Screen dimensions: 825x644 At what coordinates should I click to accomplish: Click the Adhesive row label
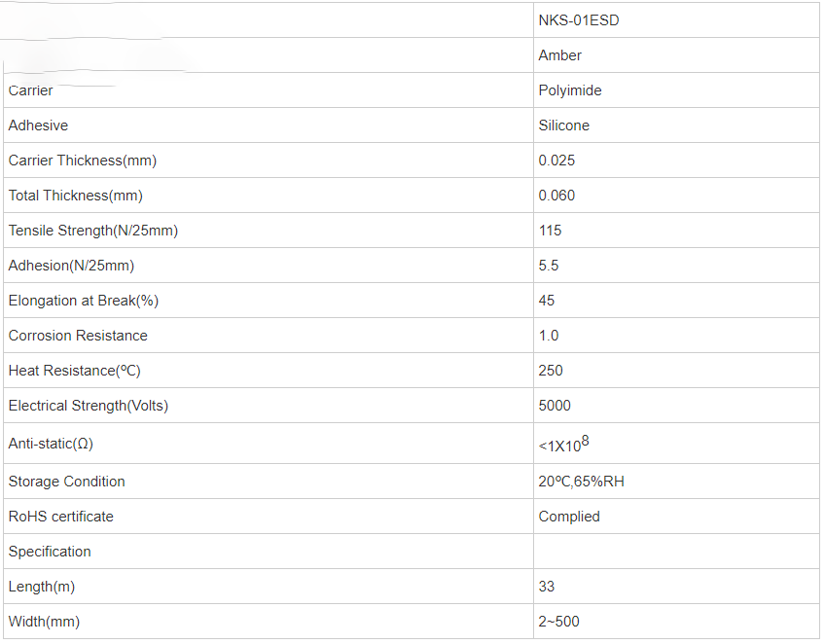click(x=38, y=125)
